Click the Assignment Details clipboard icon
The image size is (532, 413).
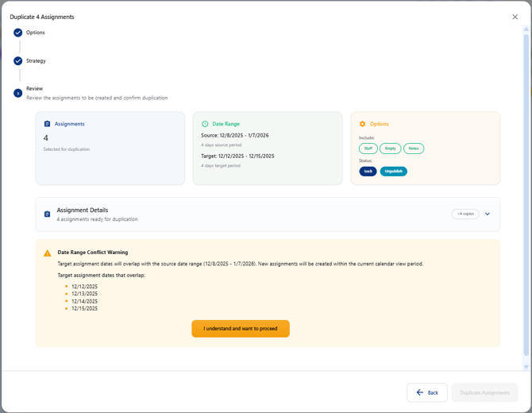[x=47, y=214]
